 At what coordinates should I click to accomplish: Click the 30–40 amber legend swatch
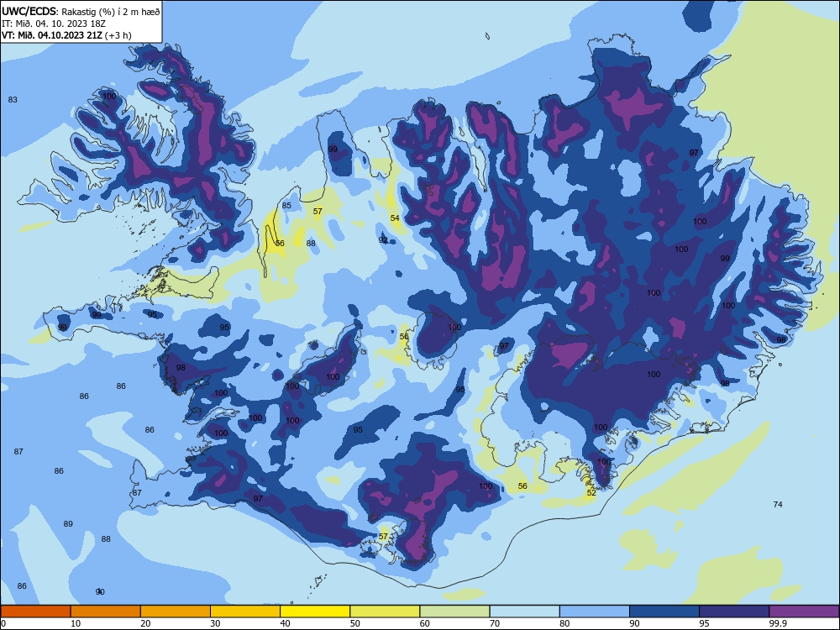(245, 612)
